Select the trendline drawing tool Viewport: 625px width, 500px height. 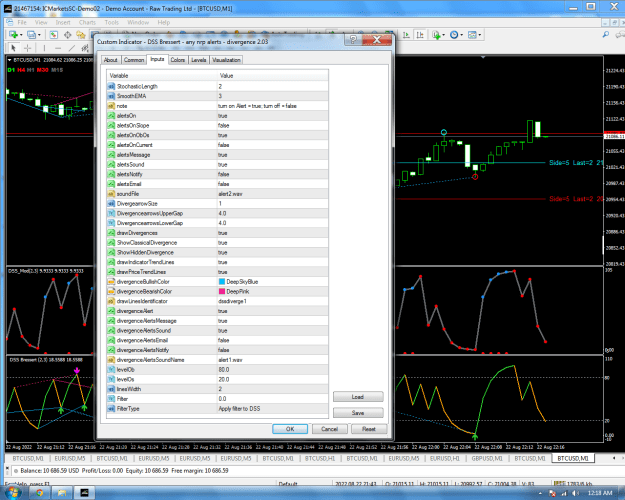click(x=71, y=48)
